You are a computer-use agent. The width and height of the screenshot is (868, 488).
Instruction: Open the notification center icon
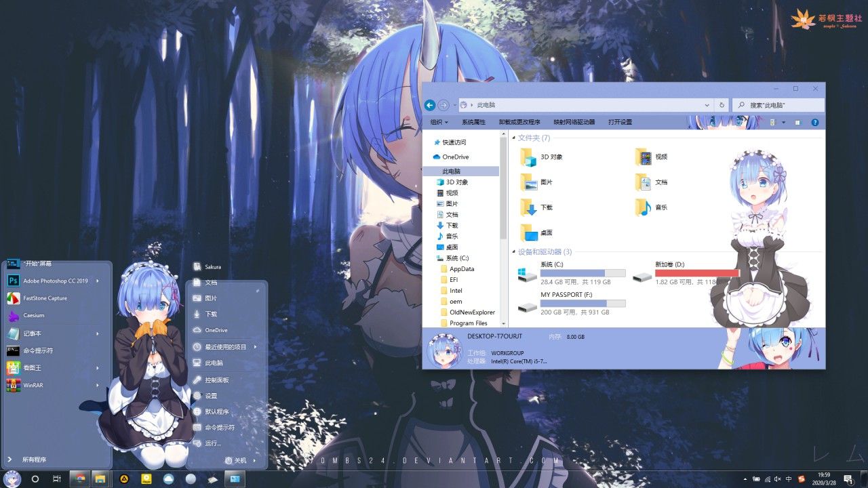pyautogui.click(x=848, y=479)
